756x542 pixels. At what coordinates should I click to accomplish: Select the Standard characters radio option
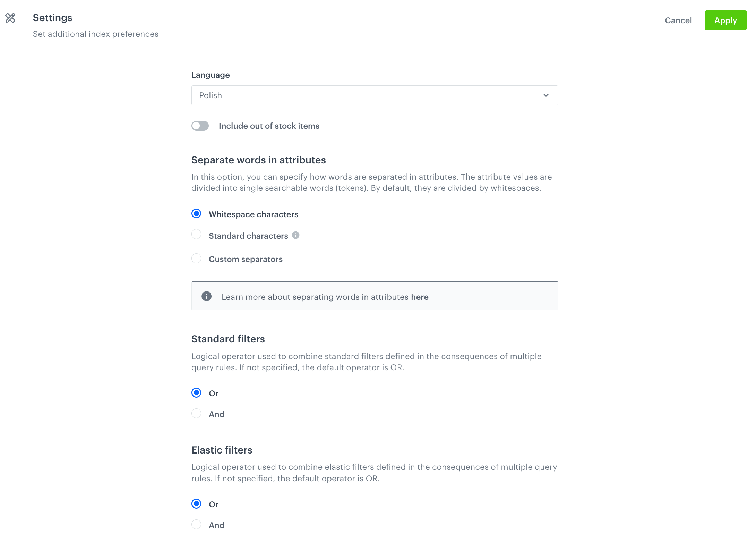196,234
